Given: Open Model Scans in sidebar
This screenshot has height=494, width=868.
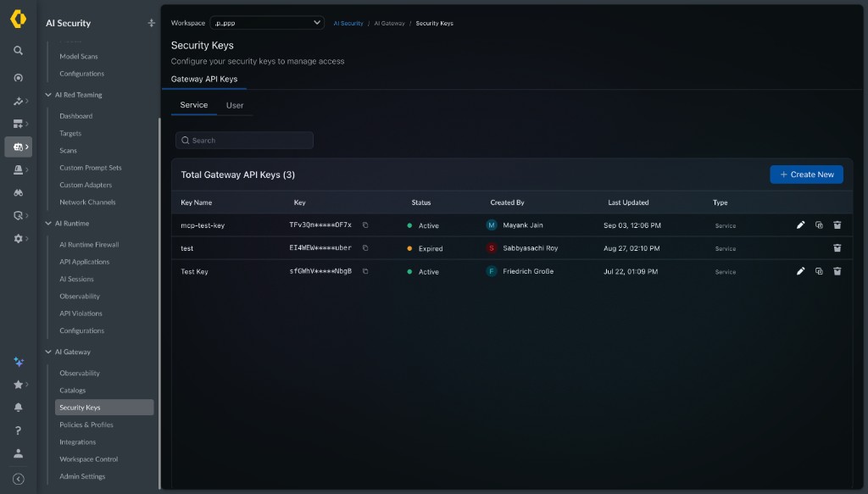Looking at the screenshot, I should (x=79, y=57).
